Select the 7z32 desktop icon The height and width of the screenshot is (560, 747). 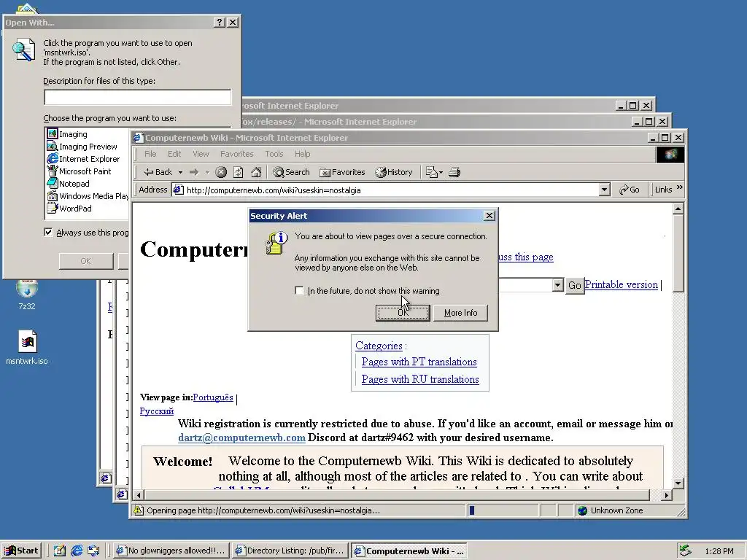pos(27,295)
